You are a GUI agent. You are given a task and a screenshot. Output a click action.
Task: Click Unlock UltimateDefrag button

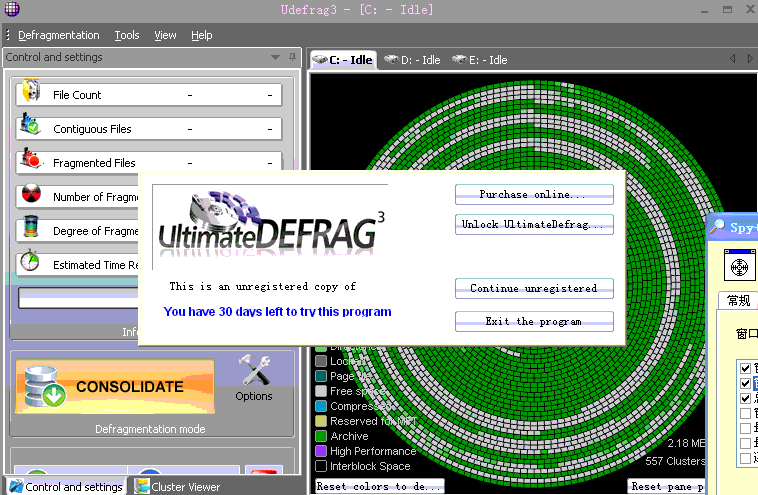click(x=534, y=224)
